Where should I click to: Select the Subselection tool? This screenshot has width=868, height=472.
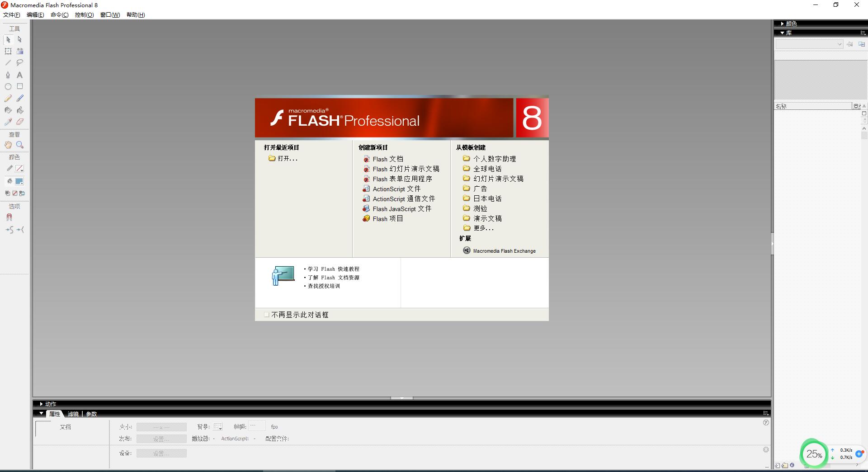point(20,40)
